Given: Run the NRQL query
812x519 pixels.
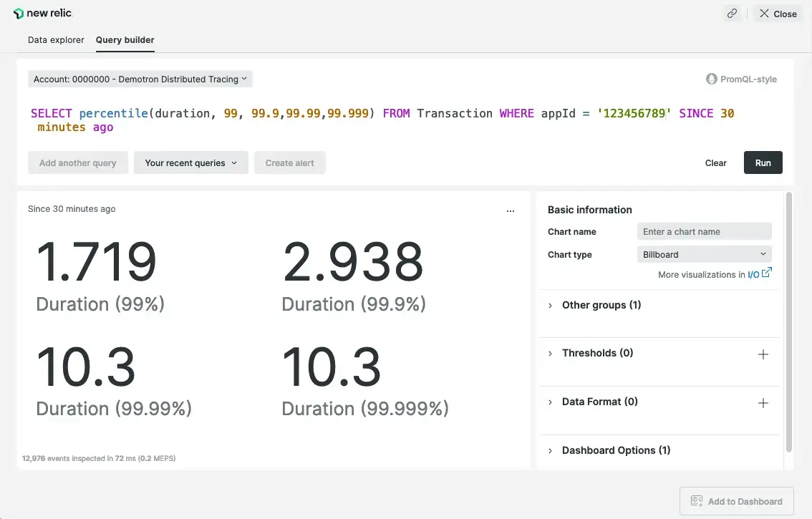Looking at the screenshot, I should [x=763, y=163].
